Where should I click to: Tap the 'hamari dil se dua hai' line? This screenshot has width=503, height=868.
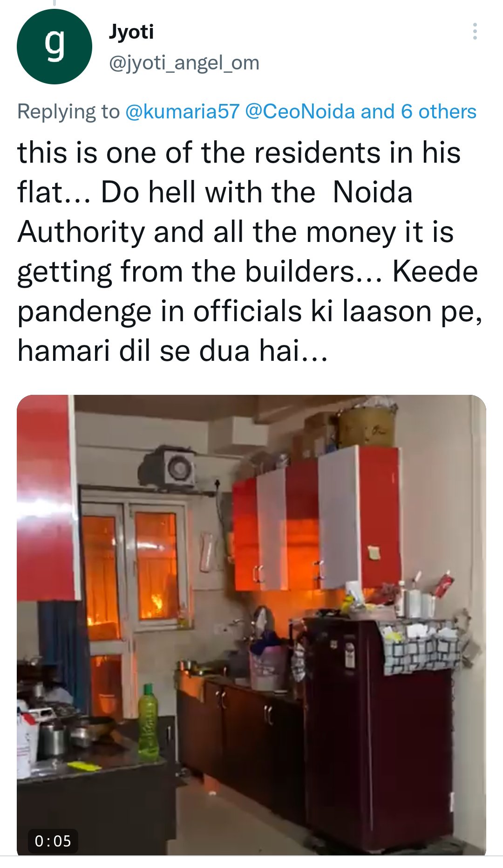click(172, 351)
